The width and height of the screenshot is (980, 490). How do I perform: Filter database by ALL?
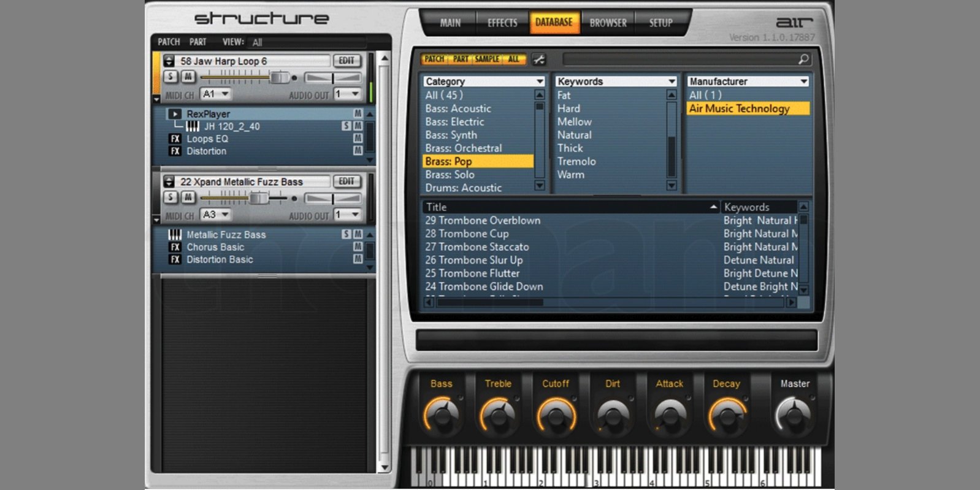point(514,59)
